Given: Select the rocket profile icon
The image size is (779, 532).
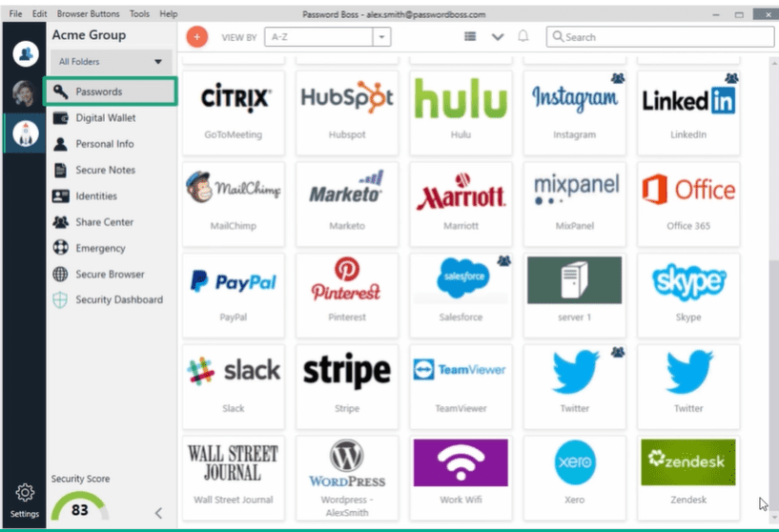Looking at the screenshot, I should pyautogui.click(x=26, y=133).
